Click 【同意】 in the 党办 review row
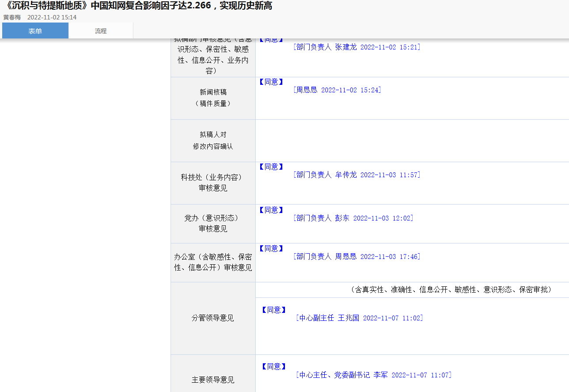The width and height of the screenshot is (569, 392). (x=271, y=210)
